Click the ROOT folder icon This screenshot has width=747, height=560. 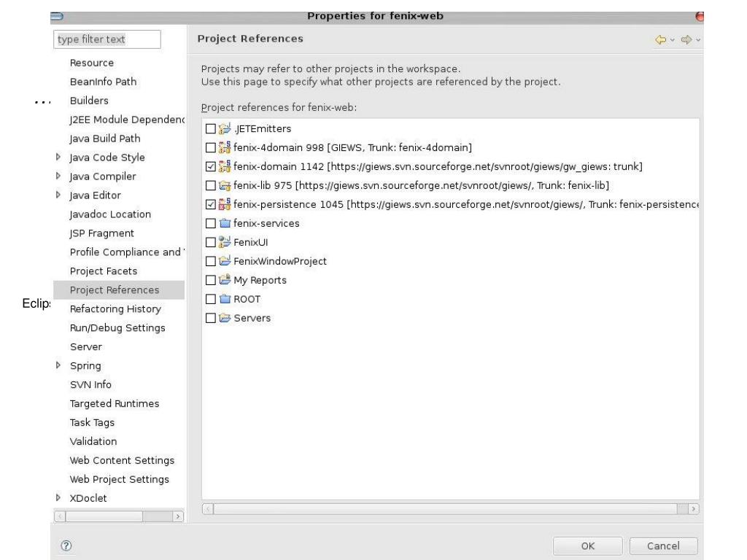point(225,299)
